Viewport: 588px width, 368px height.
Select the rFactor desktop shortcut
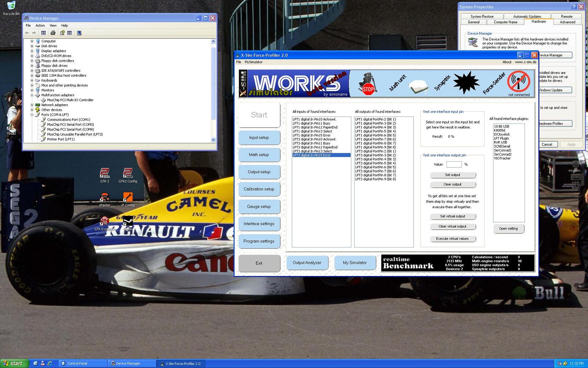(105, 200)
